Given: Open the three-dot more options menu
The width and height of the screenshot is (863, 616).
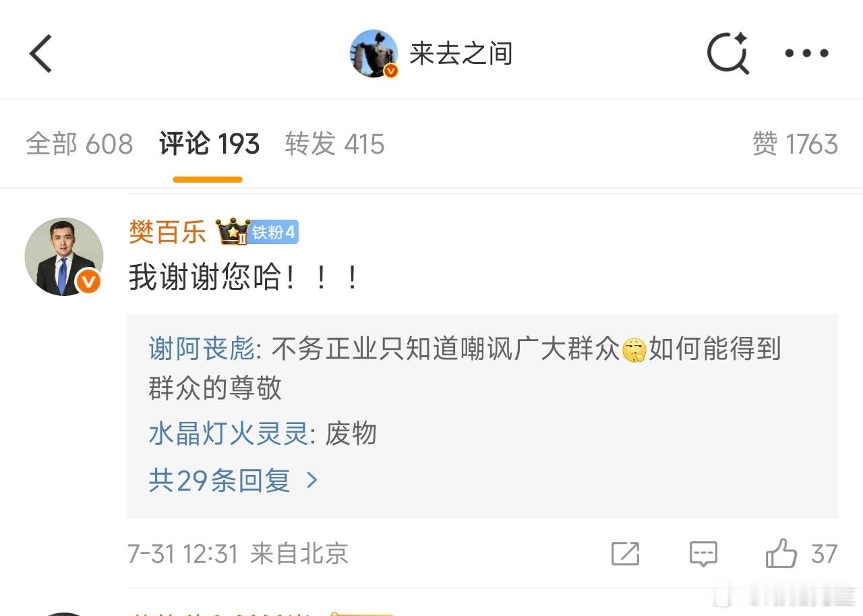Looking at the screenshot, I should click(807, 53).
